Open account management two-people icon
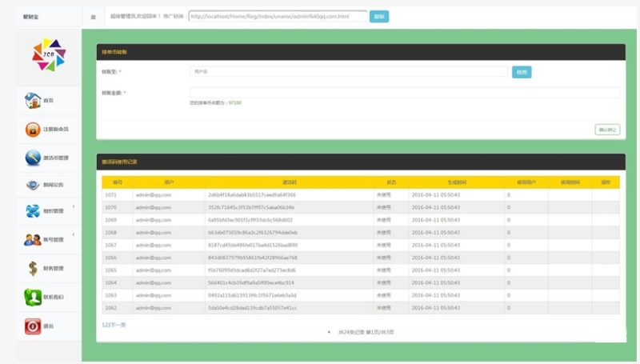Screen dimensions: 640x364 click(x=33, y=239)
